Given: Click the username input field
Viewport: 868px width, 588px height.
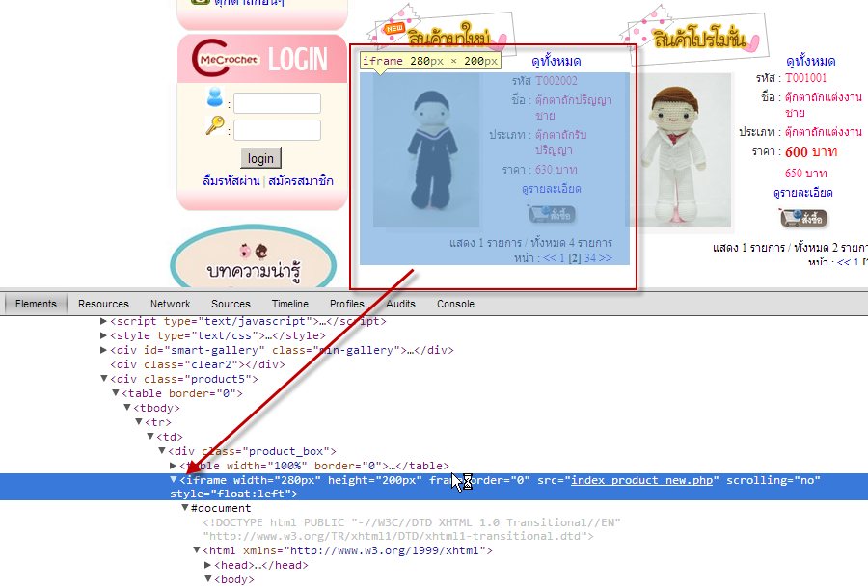Looking at the screenshot, I should pos(278,103).
